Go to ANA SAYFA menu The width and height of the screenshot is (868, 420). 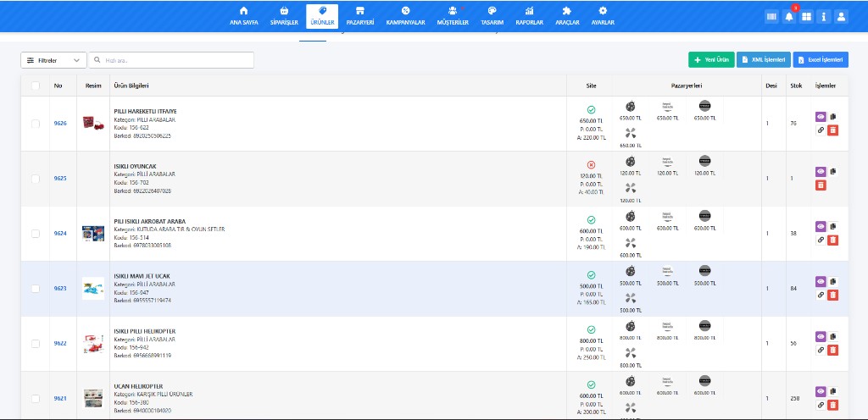(x=243, y=17)
